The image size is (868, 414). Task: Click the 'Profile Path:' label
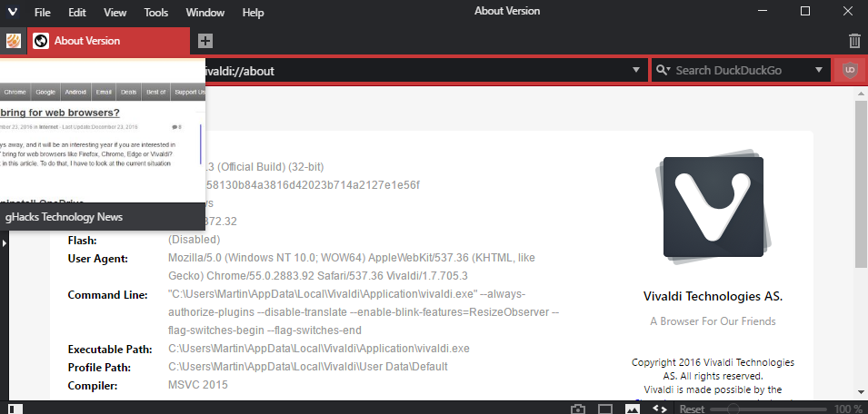point(99,367)
